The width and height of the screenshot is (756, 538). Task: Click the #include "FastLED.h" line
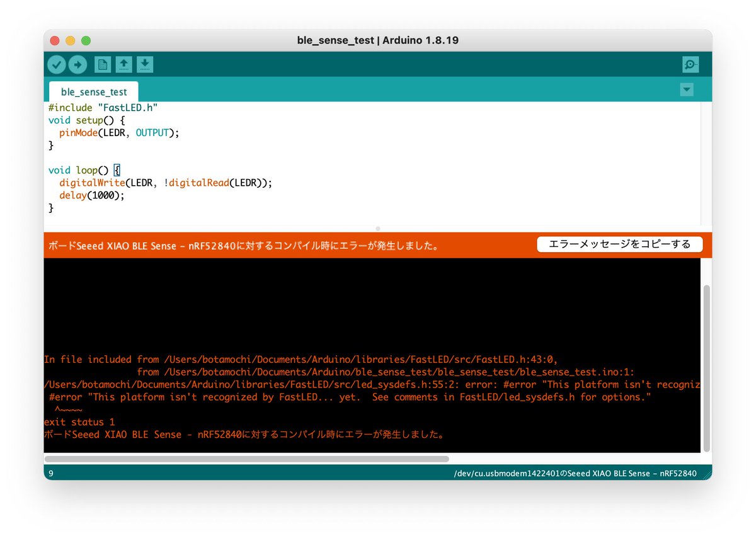(x=103, y=108)
